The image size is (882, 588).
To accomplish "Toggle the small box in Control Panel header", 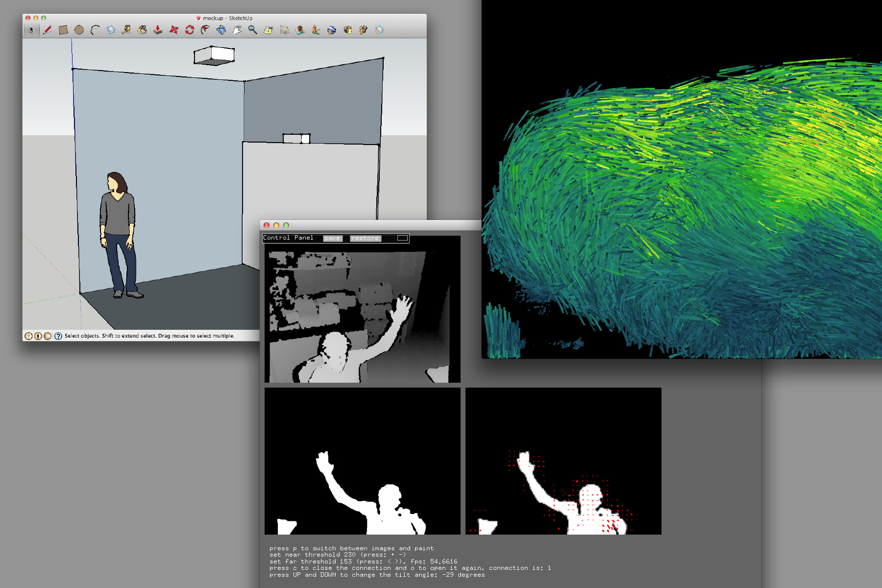I will (402, 238).
